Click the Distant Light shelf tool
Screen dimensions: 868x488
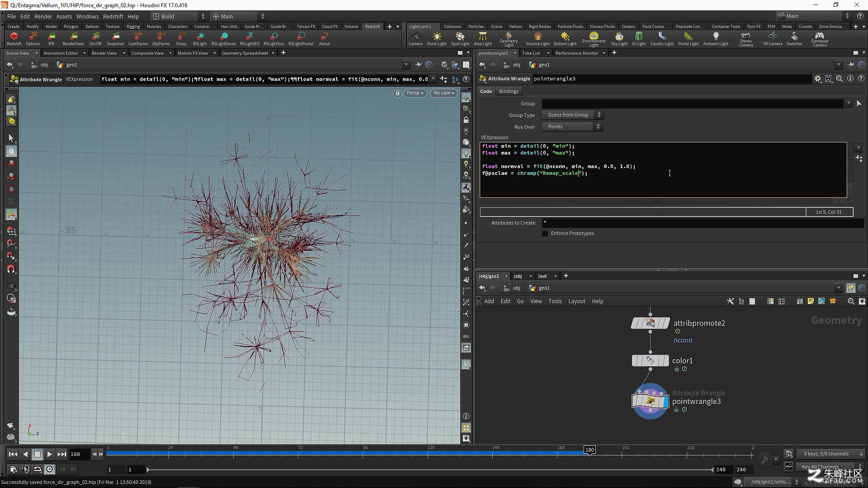tap(565, 39)
